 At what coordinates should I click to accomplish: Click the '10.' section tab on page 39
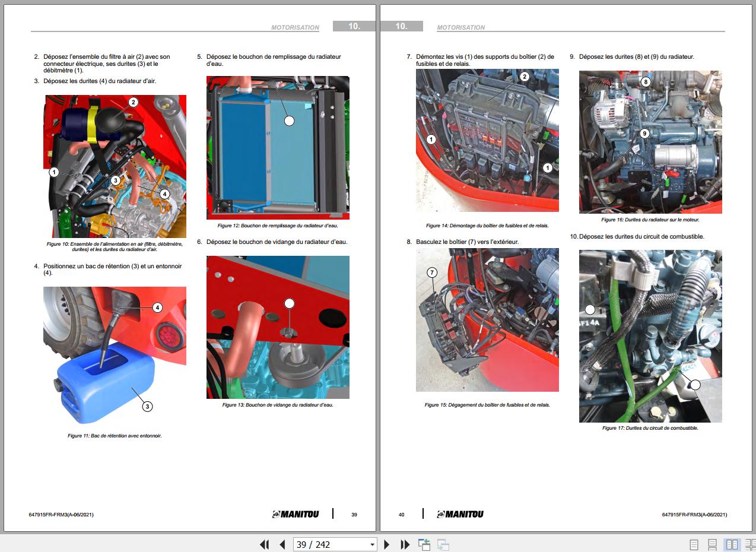[x=354, y=26]
